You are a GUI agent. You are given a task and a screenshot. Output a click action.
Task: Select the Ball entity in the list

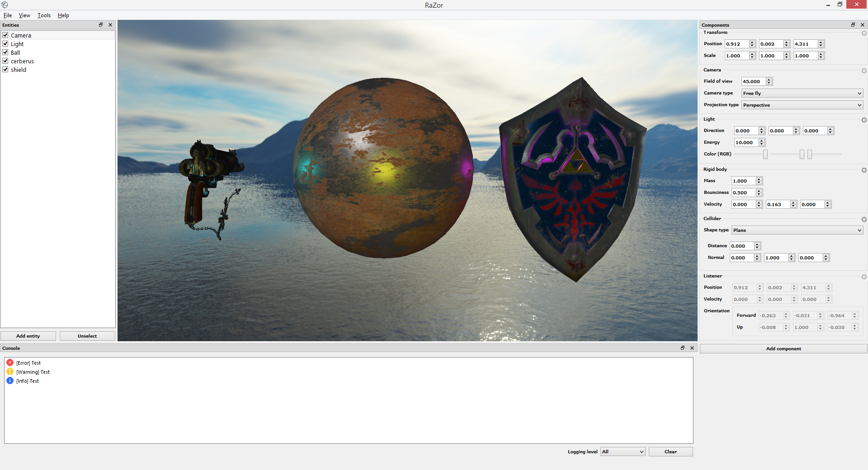point(58,52)
